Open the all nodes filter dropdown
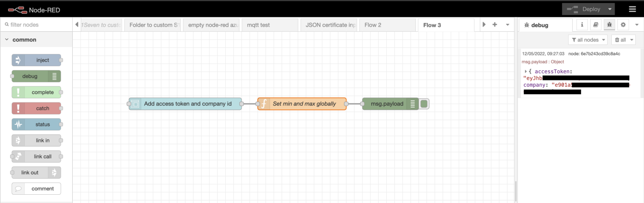This screenshot has height=203, width=644. click(588, 40)
